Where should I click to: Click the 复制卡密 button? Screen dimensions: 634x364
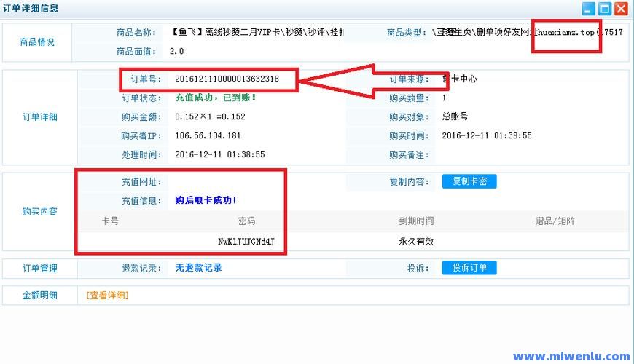point(469,182)
